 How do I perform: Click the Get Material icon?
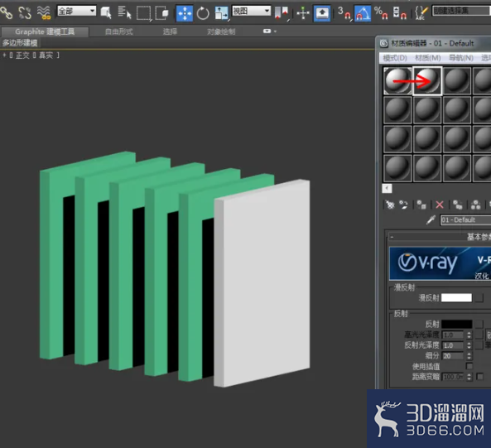[390, 205]
